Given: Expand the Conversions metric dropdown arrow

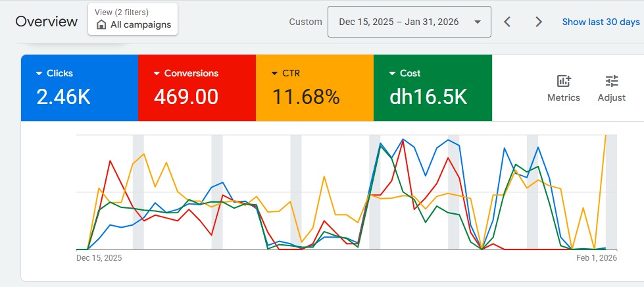Looking at the screenshot, I should click(x=157, y=73).
